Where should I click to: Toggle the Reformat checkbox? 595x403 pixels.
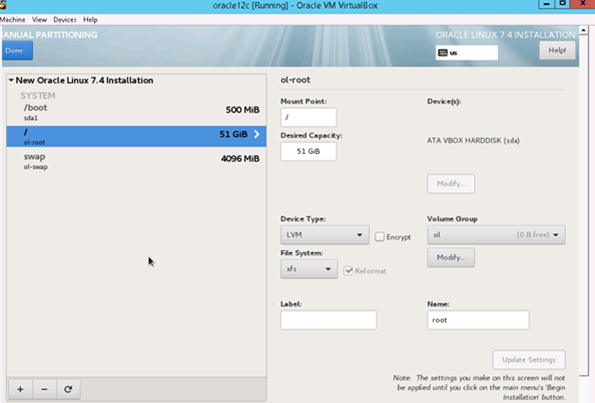click(x=348, y=271)
